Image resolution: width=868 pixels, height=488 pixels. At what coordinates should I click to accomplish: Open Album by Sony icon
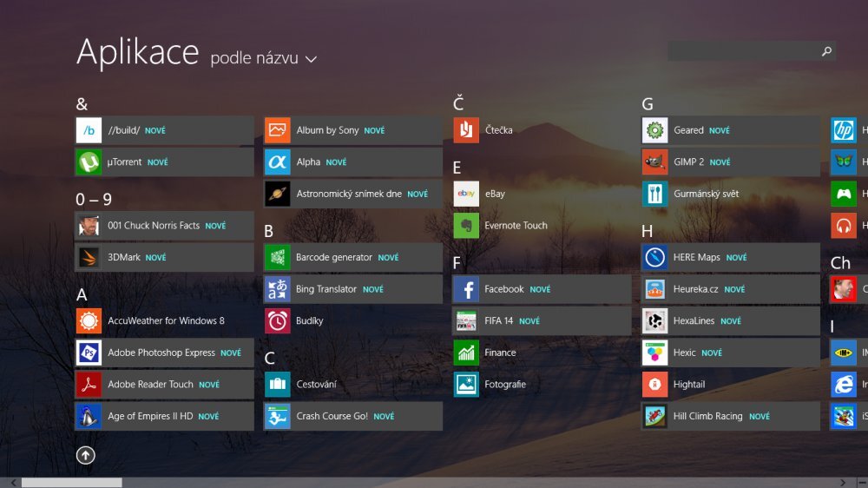tap(278, 130)
